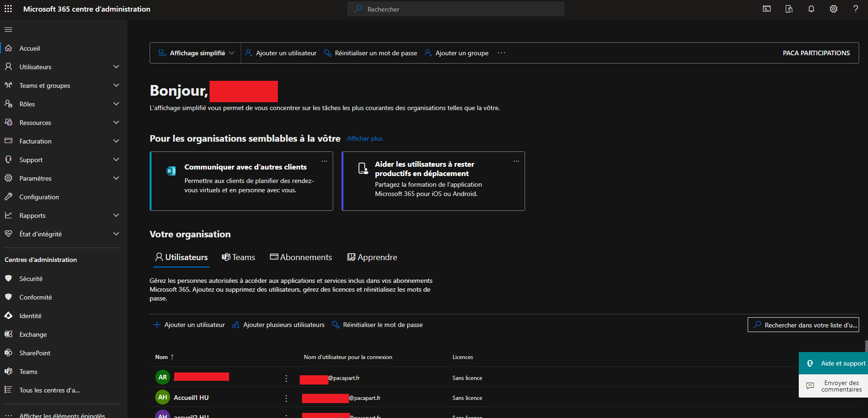Click the help question mark icon
Screen dimensions: 868x418
pos(855,9)
